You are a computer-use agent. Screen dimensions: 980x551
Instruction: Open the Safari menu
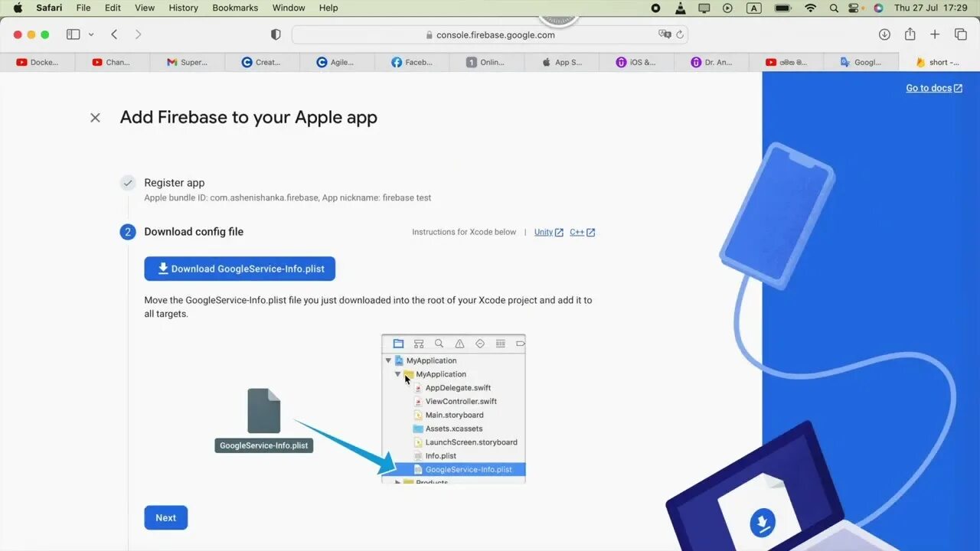[49, 8]
